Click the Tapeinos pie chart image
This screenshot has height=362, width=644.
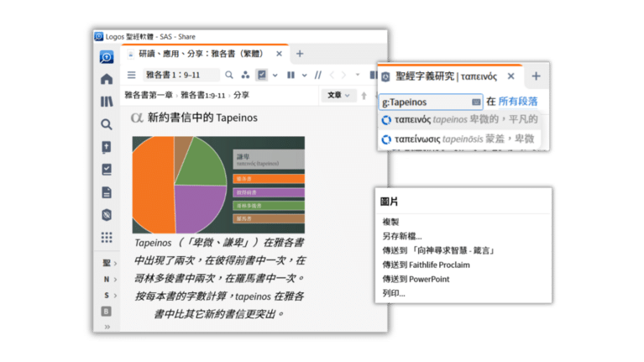point(218,185)
